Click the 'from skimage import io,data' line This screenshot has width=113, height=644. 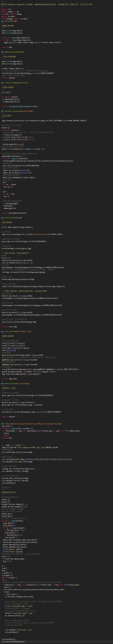coord(14,19)
